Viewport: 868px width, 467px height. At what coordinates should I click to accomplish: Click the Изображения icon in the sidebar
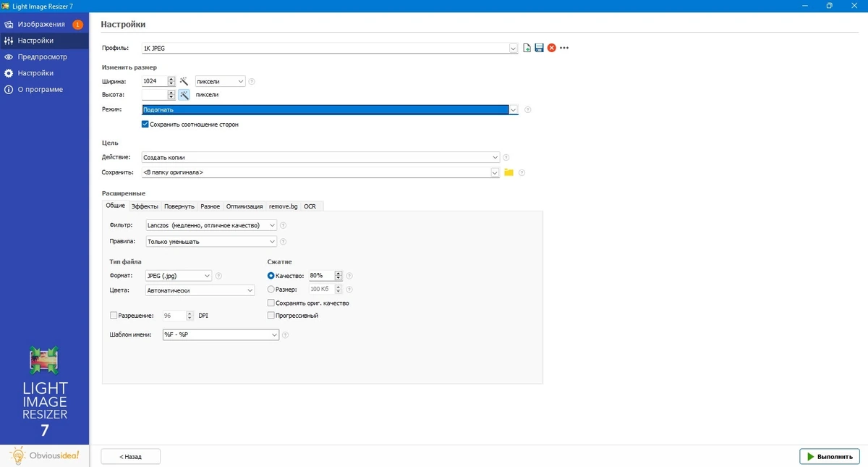click(9, 25)
